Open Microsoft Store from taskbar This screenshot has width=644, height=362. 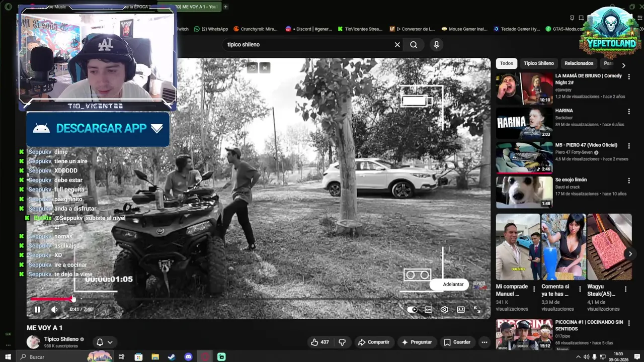pos(138,357)
